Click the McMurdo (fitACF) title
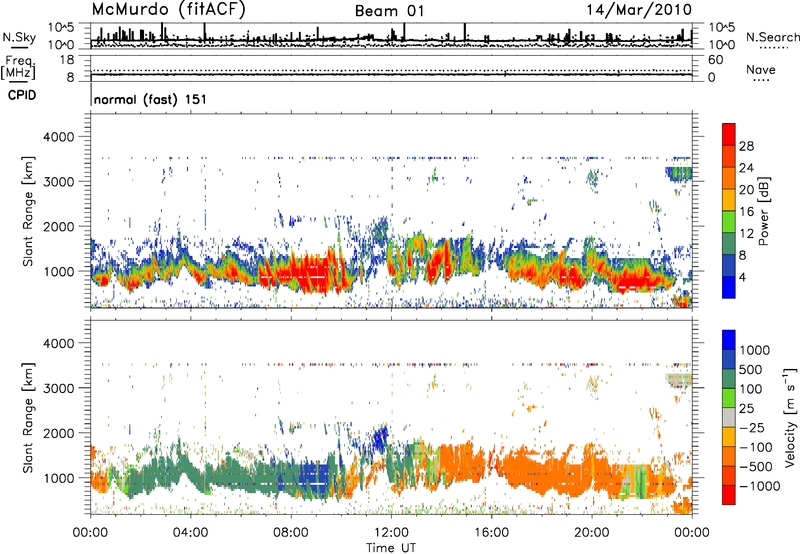 tap(168, 10)
